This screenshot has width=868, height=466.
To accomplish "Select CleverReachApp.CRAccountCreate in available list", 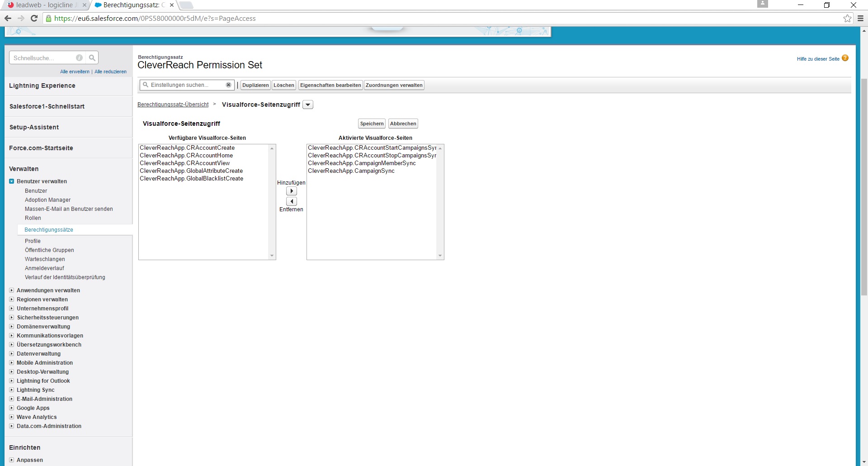I will point(187,147).
